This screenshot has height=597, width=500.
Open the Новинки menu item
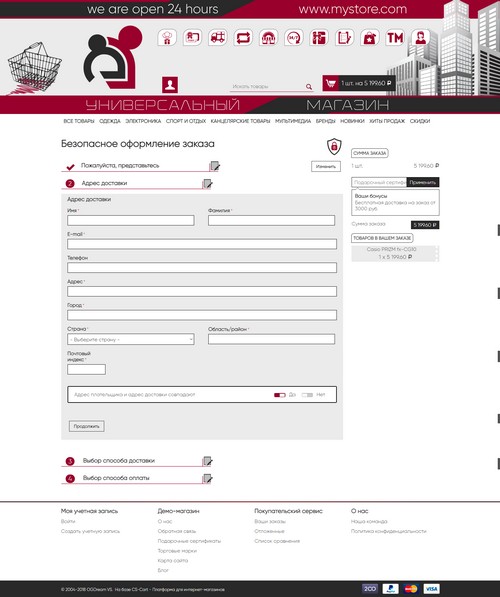[352, 121]
